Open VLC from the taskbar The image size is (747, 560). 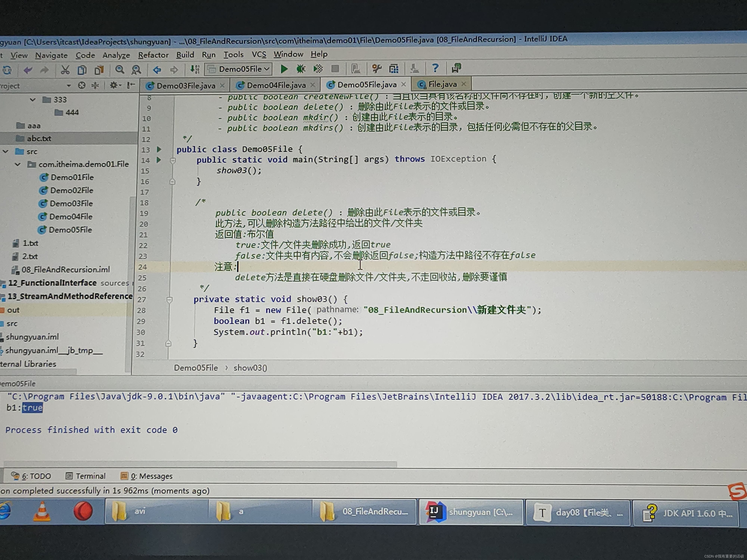pyautogui.click(x=42, y=511)
